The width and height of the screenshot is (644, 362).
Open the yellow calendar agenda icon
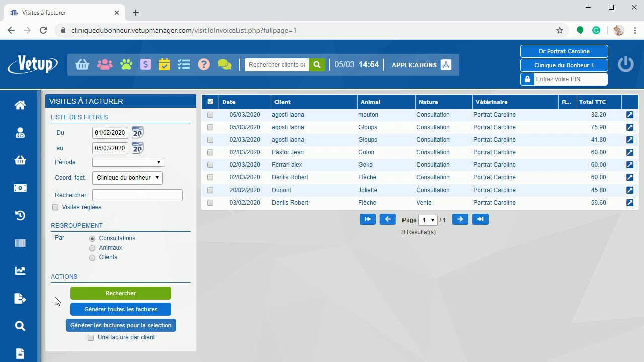coord(164,65)
